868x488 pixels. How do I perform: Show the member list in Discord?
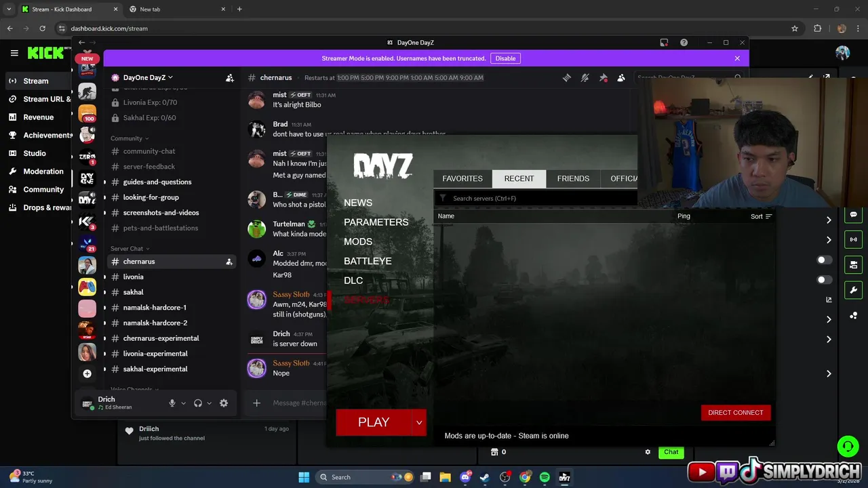[621, 78]
